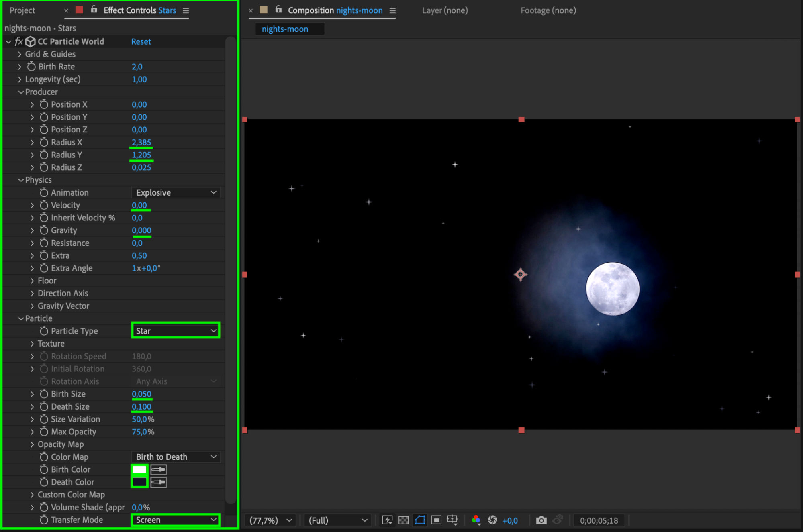Click the reset exposure aperture icon
Image resolution: width=803 pixels, height=532 pixels.
pyautogui.click(x=492, y=520)
